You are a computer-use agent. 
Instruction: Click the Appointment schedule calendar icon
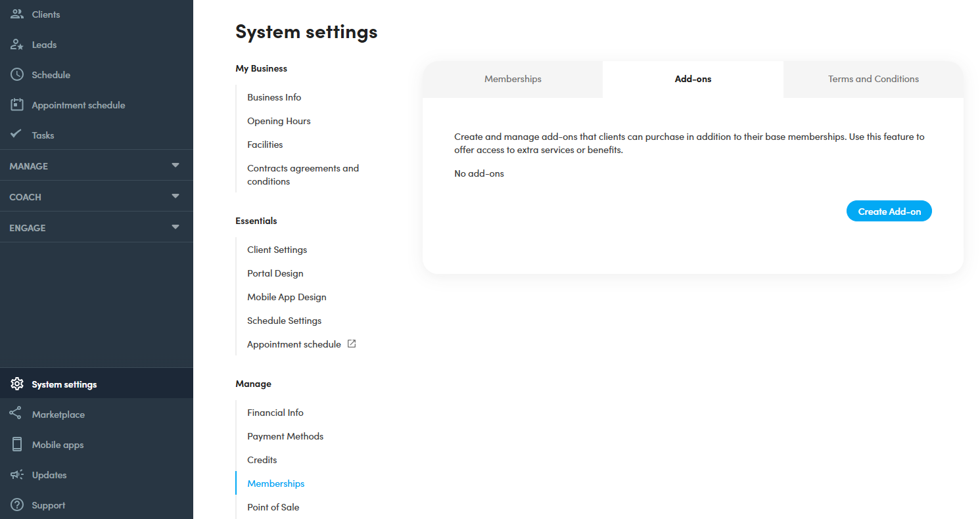[x=17, y=104]
